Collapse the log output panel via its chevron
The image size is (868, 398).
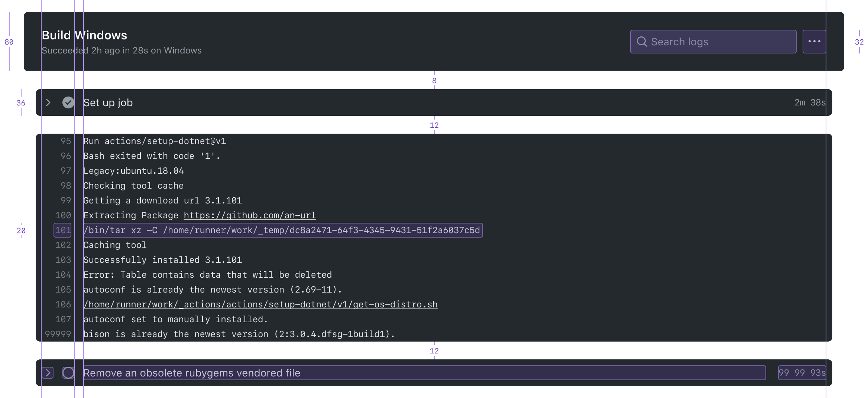point(48,102)
